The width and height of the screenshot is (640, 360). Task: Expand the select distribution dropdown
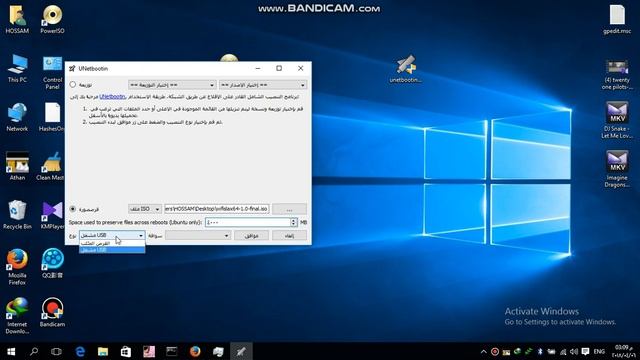click(172, 85)
